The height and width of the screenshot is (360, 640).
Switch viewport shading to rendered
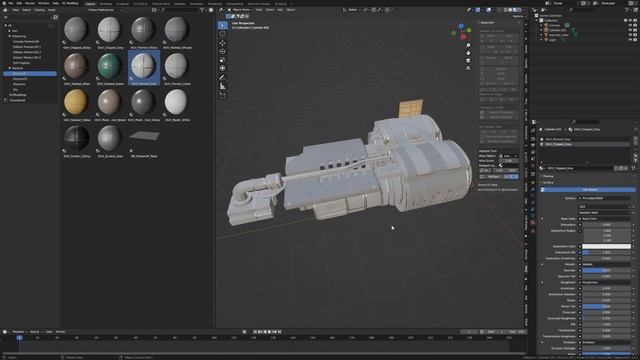point(520,10)
